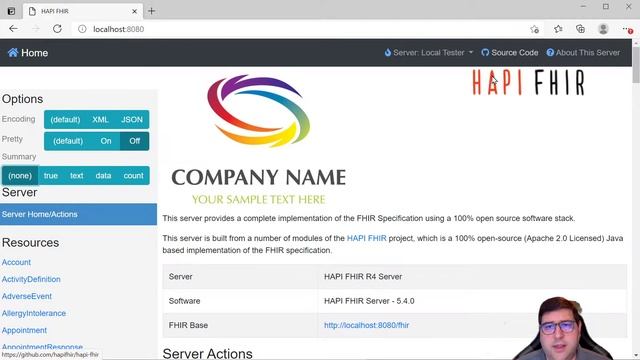Open About This Server navbar link

coord(584,53)
